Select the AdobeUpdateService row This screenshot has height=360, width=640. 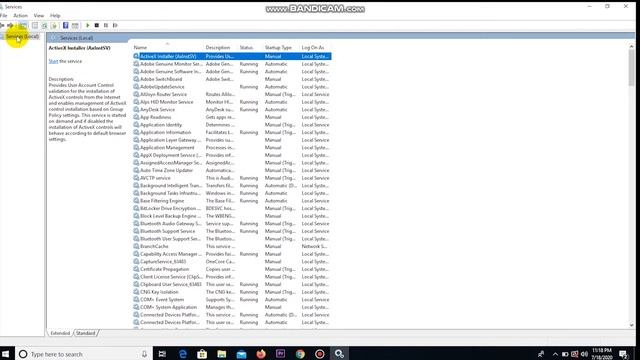click(x=232, y=87)
